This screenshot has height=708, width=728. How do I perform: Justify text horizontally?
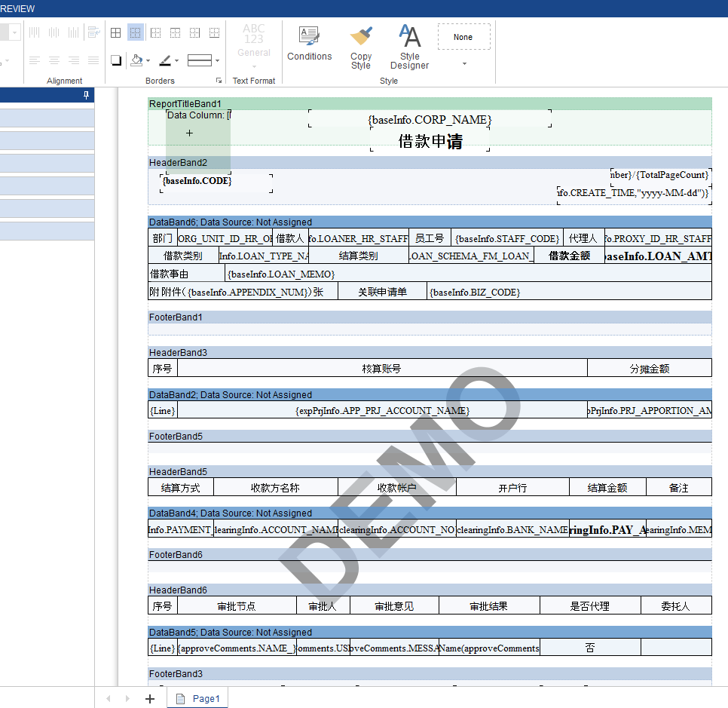[x=93, y=60]
